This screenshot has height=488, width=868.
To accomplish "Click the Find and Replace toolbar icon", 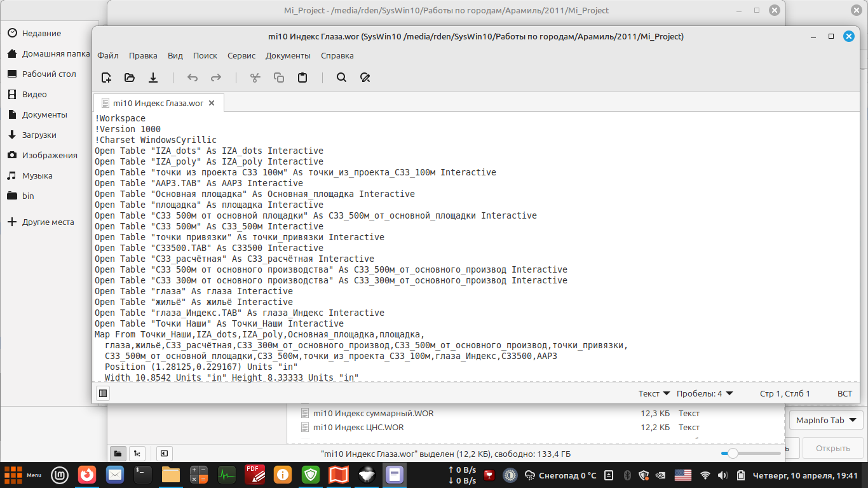I will click(365, 78).
